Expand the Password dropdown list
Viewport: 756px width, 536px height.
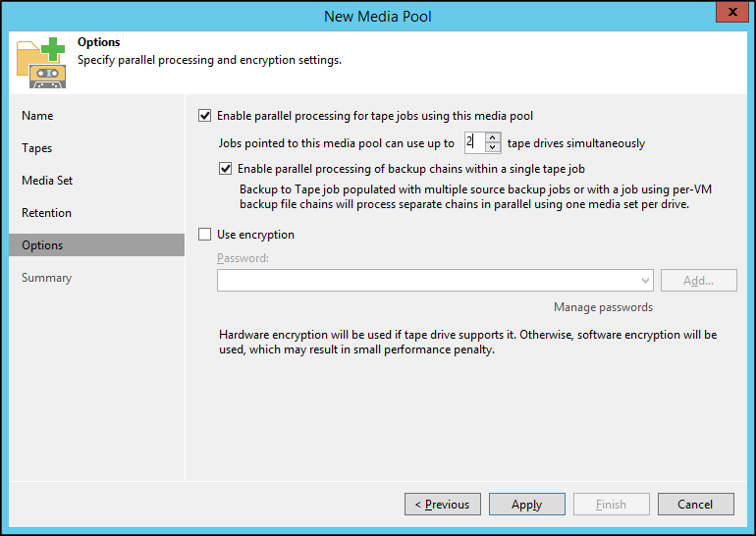[x=645, y=281]
